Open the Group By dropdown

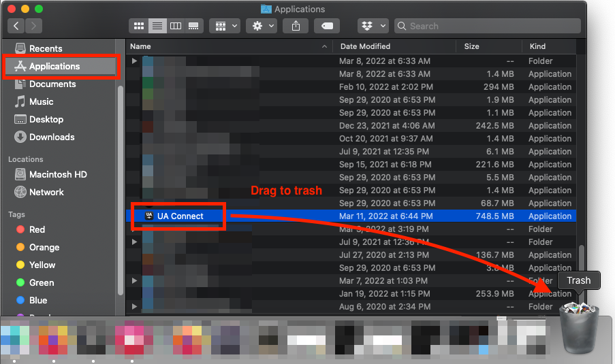pos(225,26)
